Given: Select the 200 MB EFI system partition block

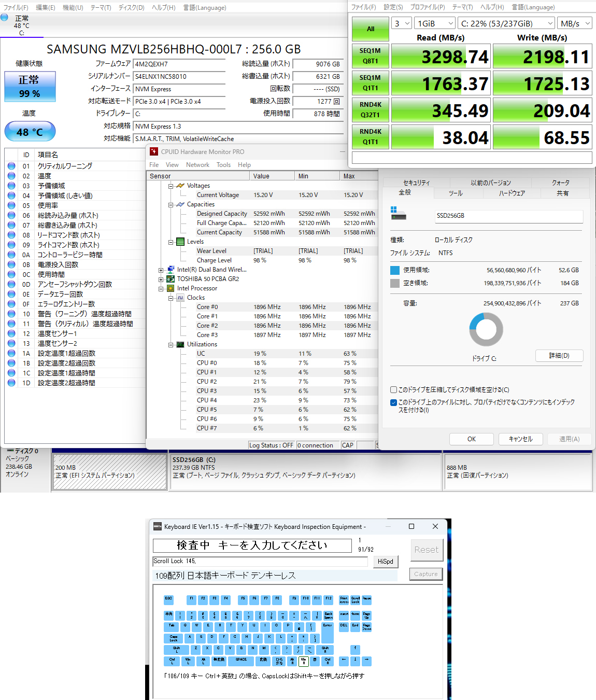Looking at the screenshot, I should [109, 472].
